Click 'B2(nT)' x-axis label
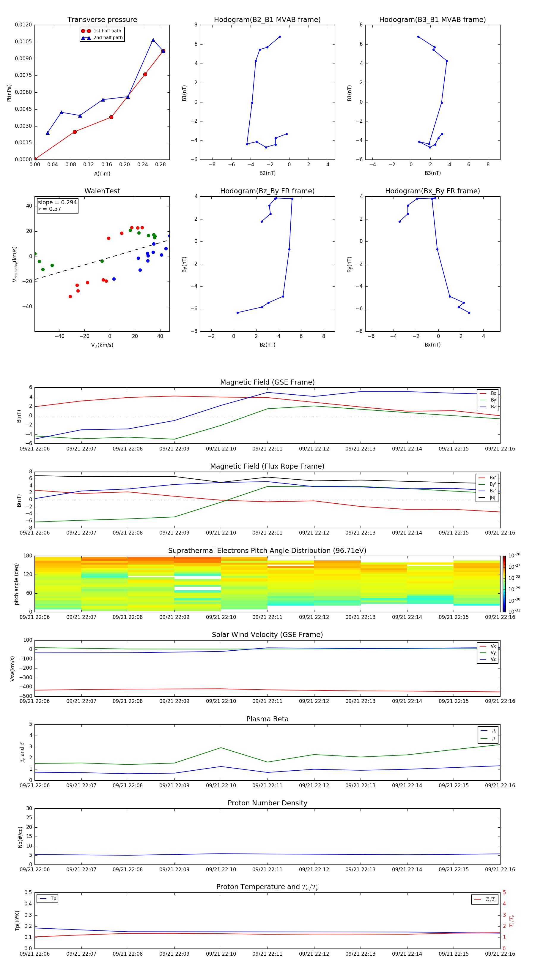The height and width of the screenshot is (980, 535). click(267, 173)
